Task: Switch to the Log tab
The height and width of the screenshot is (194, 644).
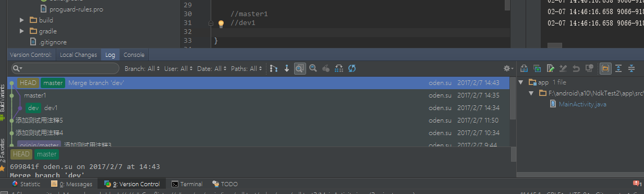Action: tap(110, 55)
